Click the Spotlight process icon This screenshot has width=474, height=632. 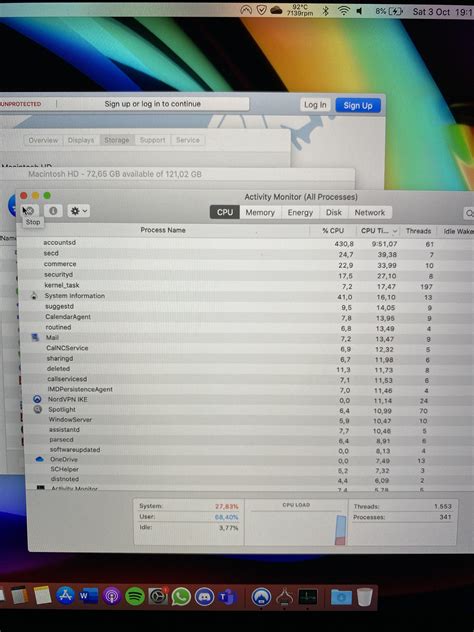click(37, 410)
